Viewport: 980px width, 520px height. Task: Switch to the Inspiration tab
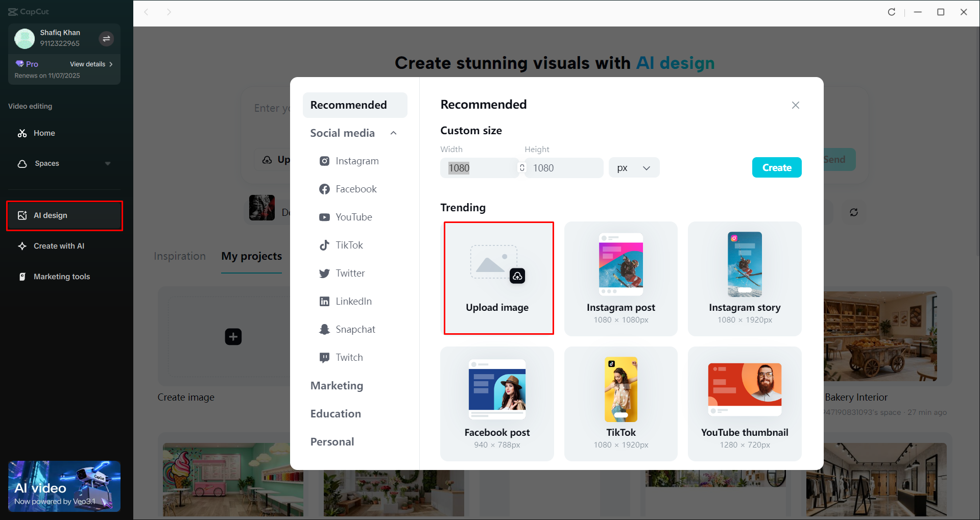pyautogui.click(x=180, y=256)
